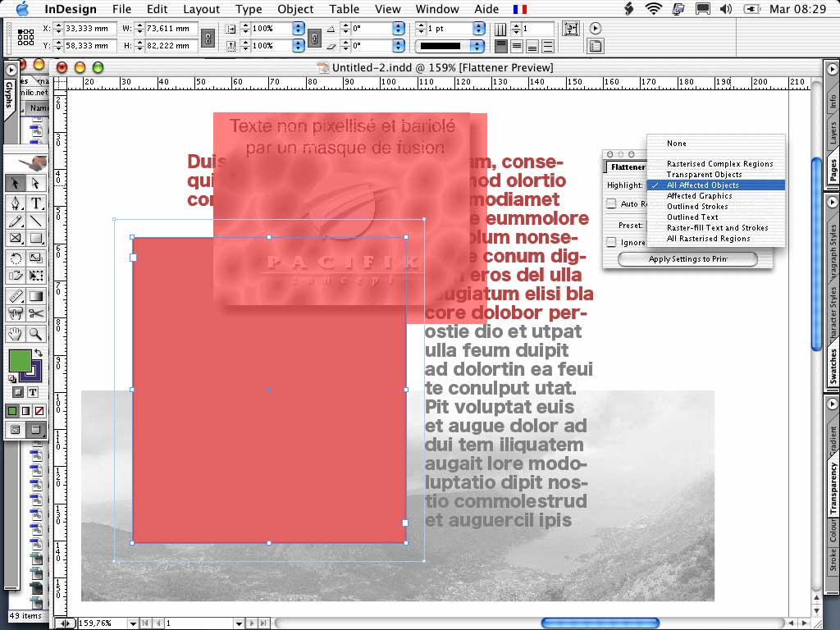Select the Rotate tool

tap(16, 258)
